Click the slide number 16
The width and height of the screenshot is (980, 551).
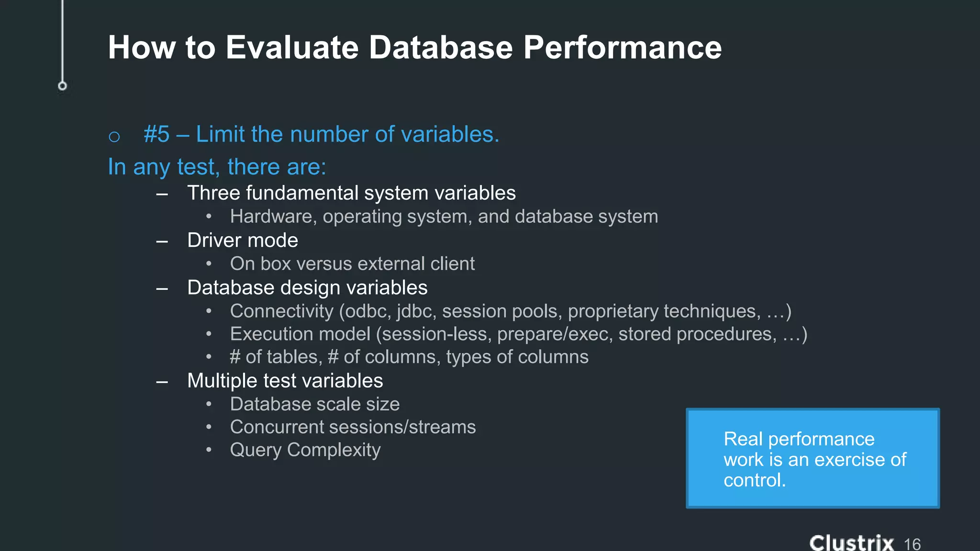912,544
